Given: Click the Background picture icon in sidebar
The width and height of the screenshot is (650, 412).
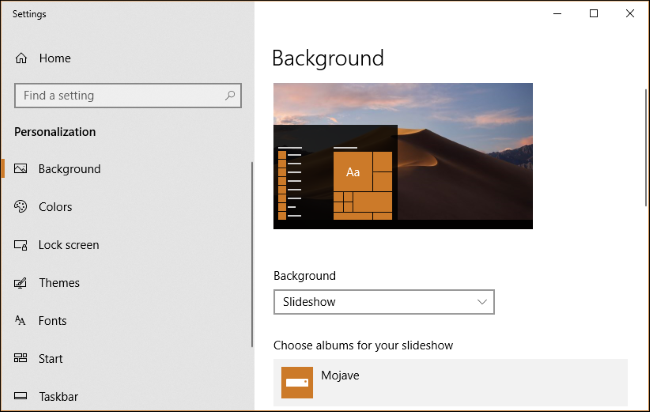Looking at the screenshot, I should click(21, 169).
